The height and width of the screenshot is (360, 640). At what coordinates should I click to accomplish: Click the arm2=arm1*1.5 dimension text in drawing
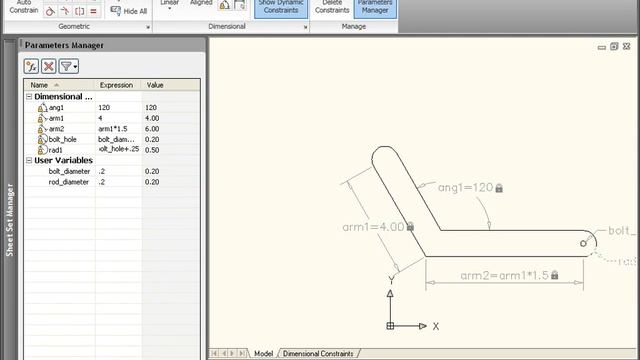click(x=504, y=276)
